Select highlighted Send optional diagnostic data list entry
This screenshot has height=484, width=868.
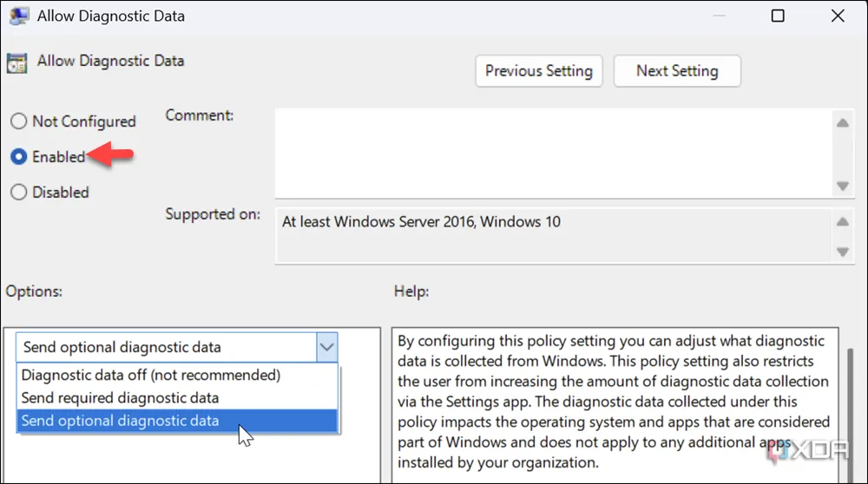120,421
